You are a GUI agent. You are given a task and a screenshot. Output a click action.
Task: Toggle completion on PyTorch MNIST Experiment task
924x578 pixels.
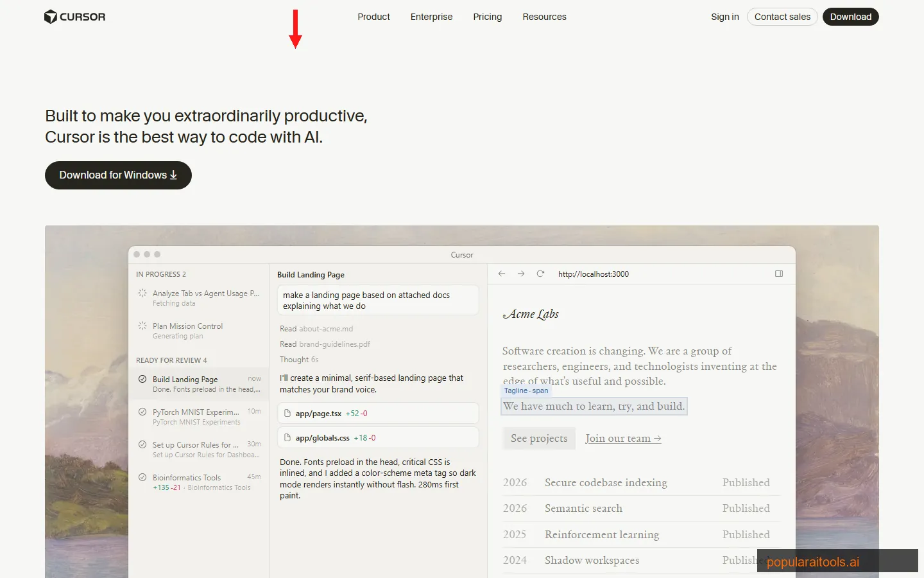(142, 412)
